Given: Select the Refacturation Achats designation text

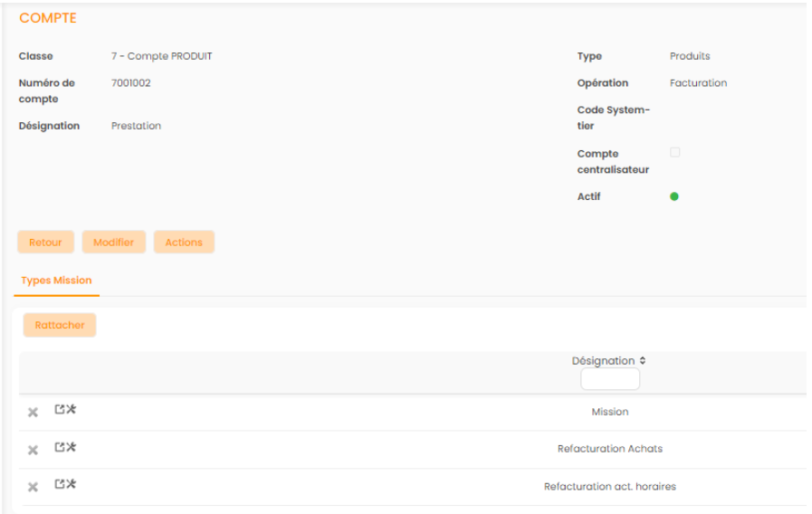Looking at the screenshot, I should tap(609, 449).
